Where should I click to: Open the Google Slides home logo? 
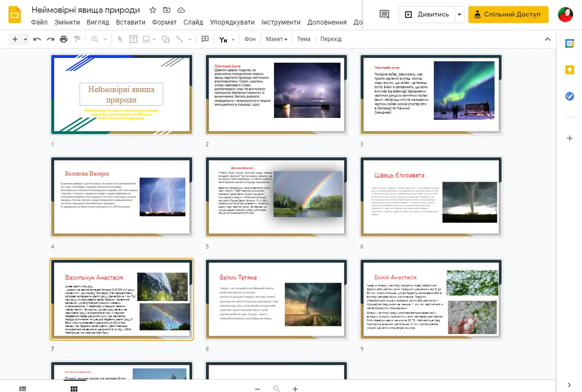(x=15, y=15)
